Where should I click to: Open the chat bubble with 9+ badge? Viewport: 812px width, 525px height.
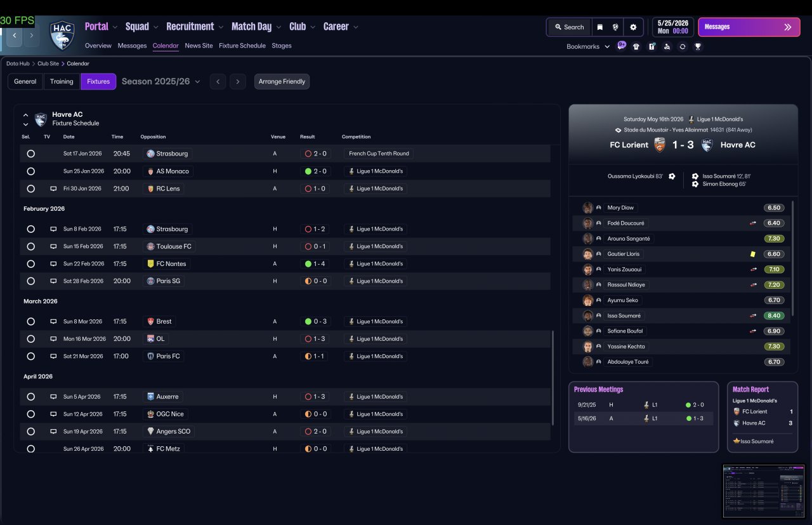[621, 46]
